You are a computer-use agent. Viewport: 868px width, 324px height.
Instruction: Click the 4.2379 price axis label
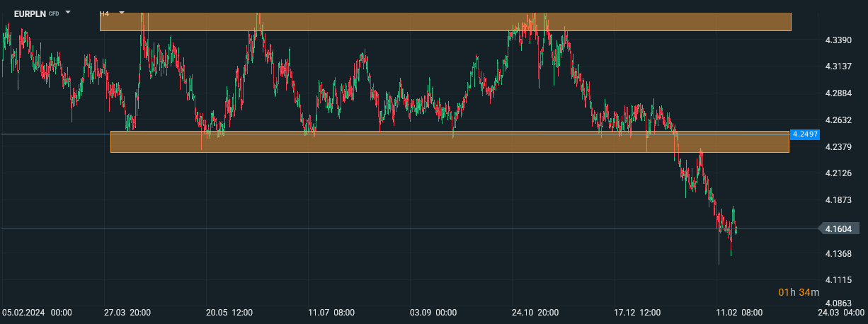pos(838,147)
